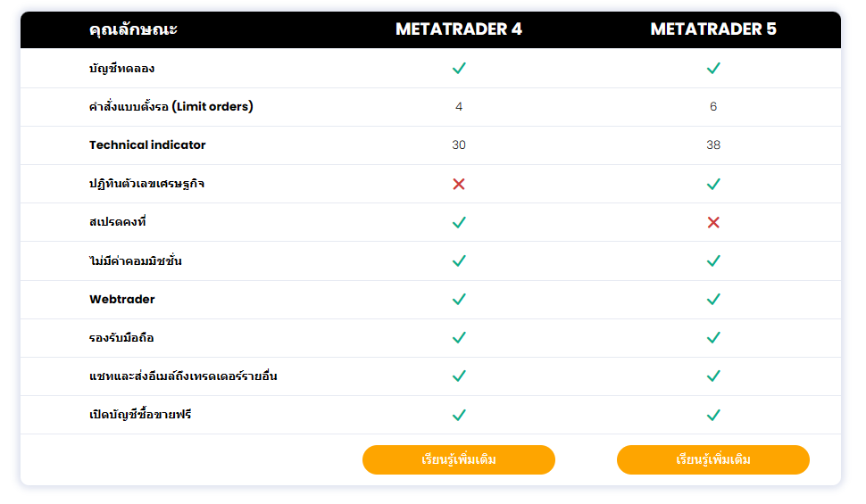This screenshot has height=504, width=866.
Task: Click MetaTrader 4 no-commission checkmark
Action: (459, 260)
